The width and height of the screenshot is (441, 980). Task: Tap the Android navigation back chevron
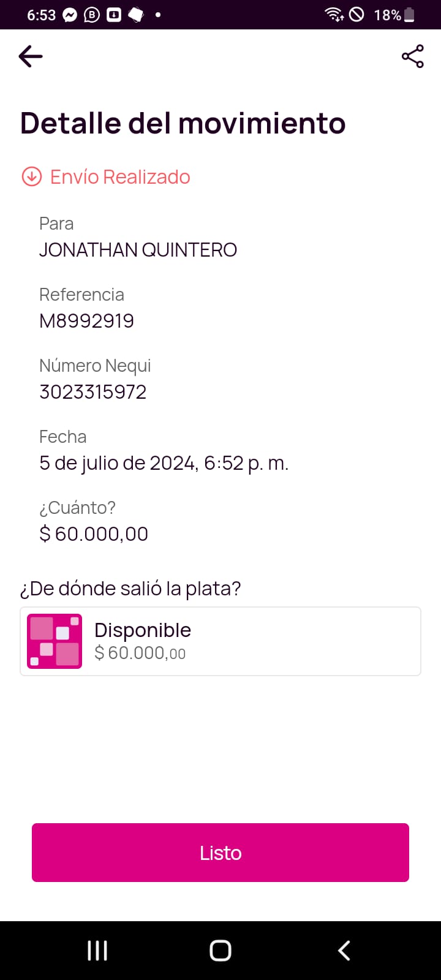[x=344, y=951]
